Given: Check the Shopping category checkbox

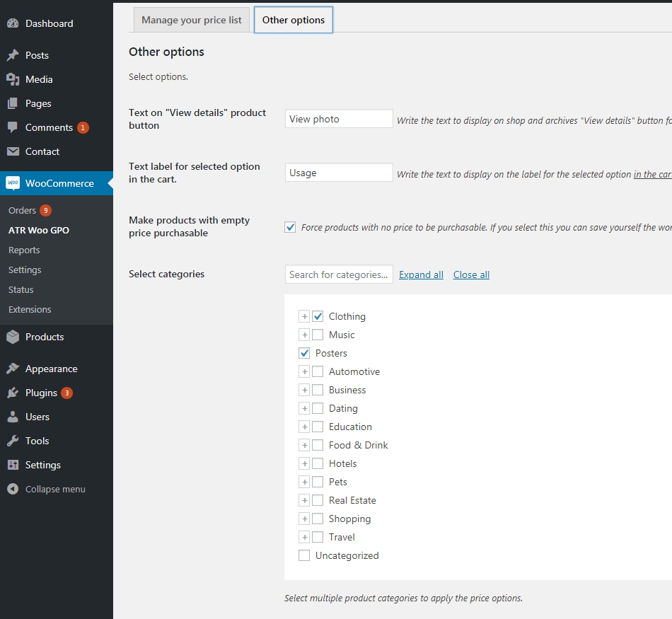Looking at the screenshot, I should click(x=318, y=519).
